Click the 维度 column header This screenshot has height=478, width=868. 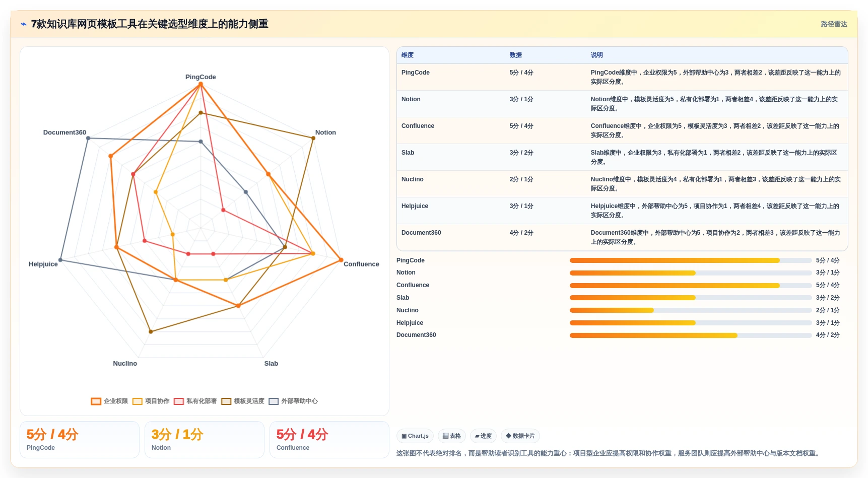pos(408,55)
